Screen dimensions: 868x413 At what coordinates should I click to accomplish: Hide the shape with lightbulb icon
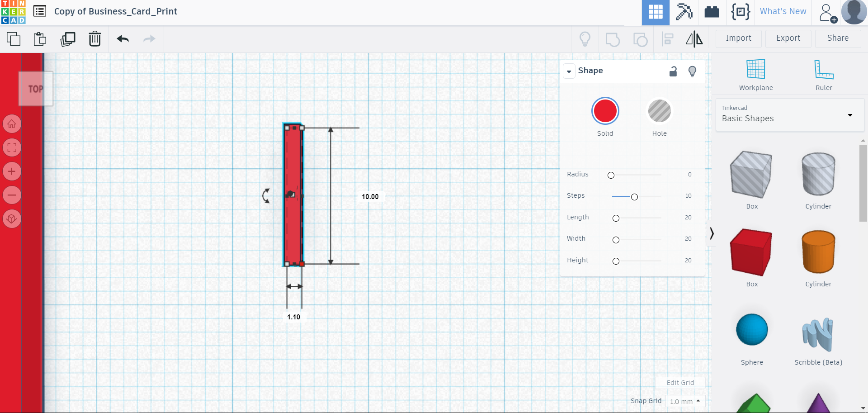pyautogui.click(x=692, y=71)
